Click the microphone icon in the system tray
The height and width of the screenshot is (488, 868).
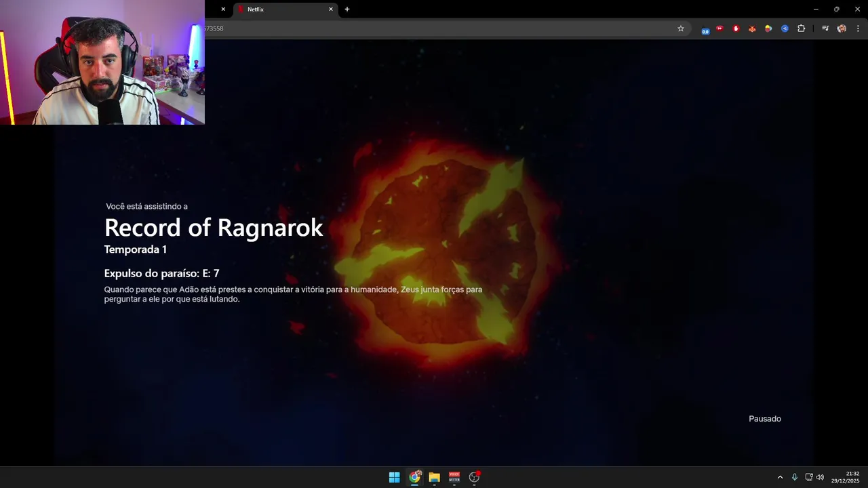(795, 477)
